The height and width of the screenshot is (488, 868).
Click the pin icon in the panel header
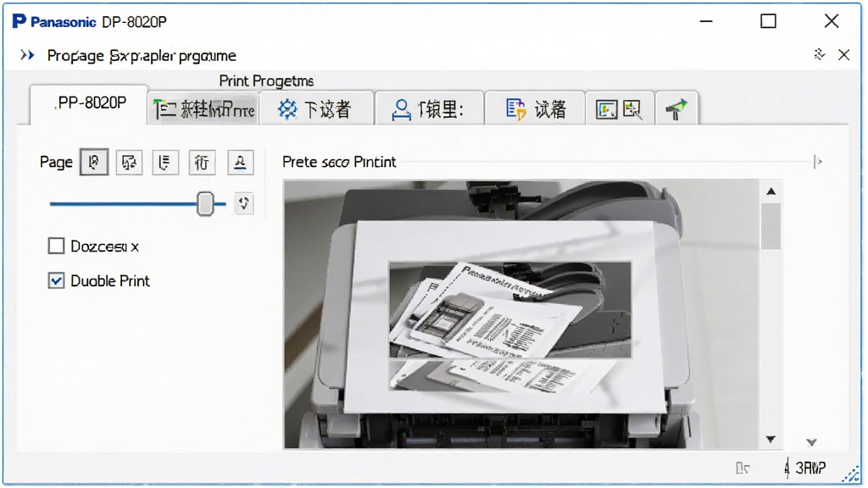click(820, 54)
